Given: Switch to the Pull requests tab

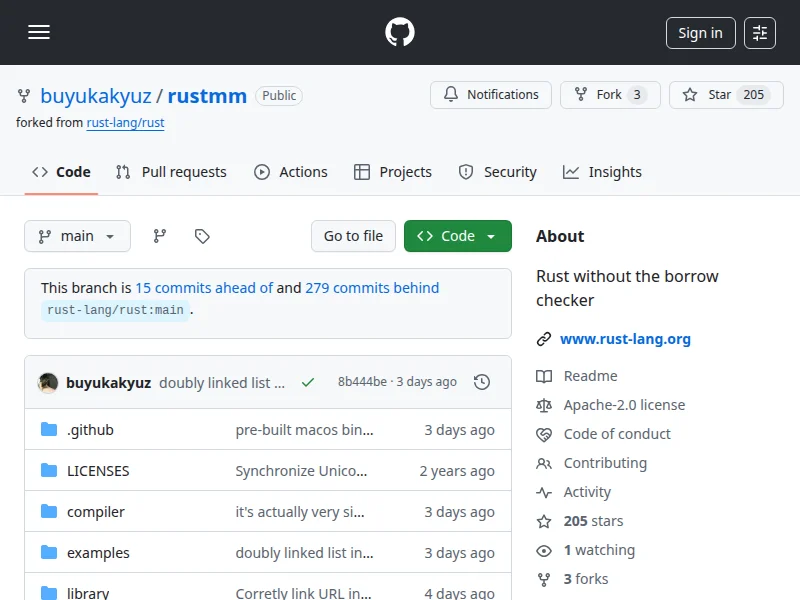Looking at the screenshot, I should click(x=171, y=172).
